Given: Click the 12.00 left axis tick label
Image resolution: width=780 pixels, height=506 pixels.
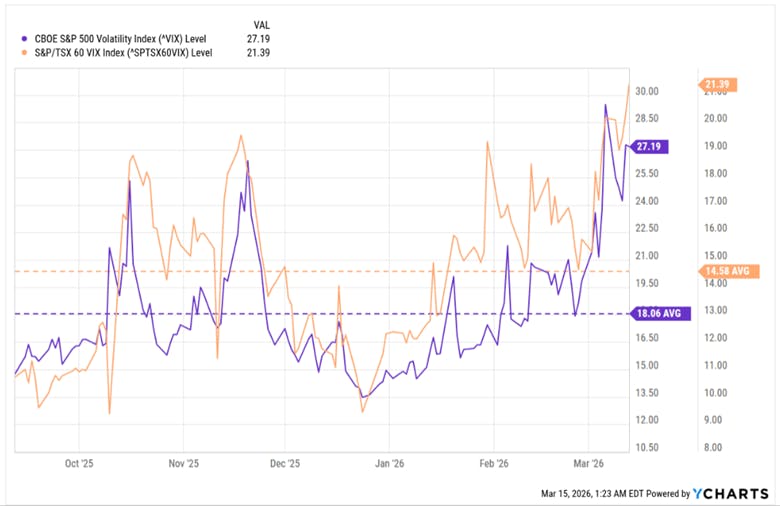Looking at the screenshot, I should tap(647, 420).
